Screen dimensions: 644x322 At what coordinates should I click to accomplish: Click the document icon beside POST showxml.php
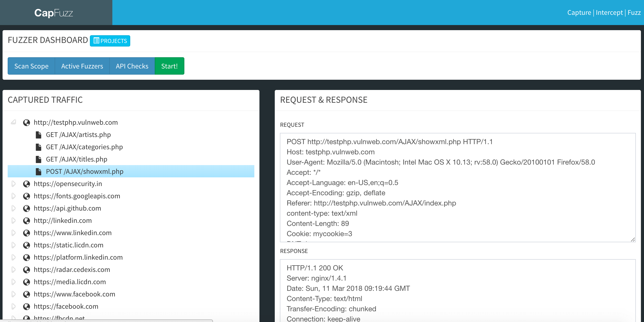pyautogui.click(x=39, y=171)
